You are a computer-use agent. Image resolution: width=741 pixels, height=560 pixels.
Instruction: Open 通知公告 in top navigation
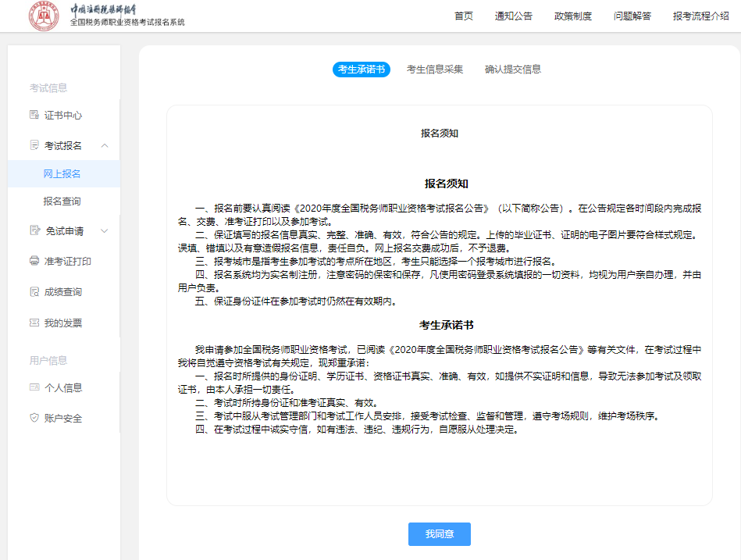[514, 16]
